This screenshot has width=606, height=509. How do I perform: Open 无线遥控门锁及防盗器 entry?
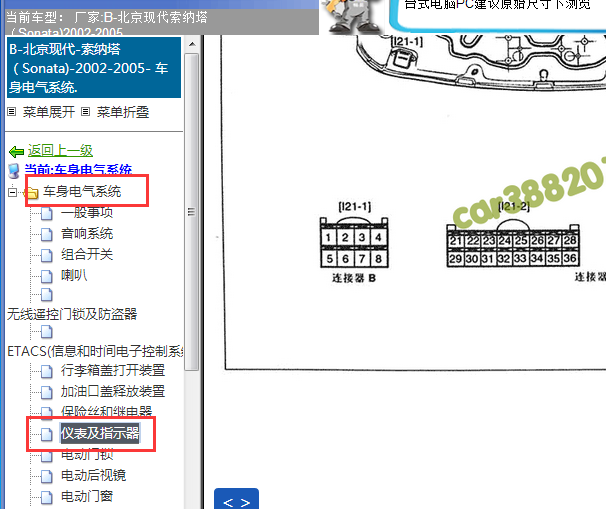point(72,314)
